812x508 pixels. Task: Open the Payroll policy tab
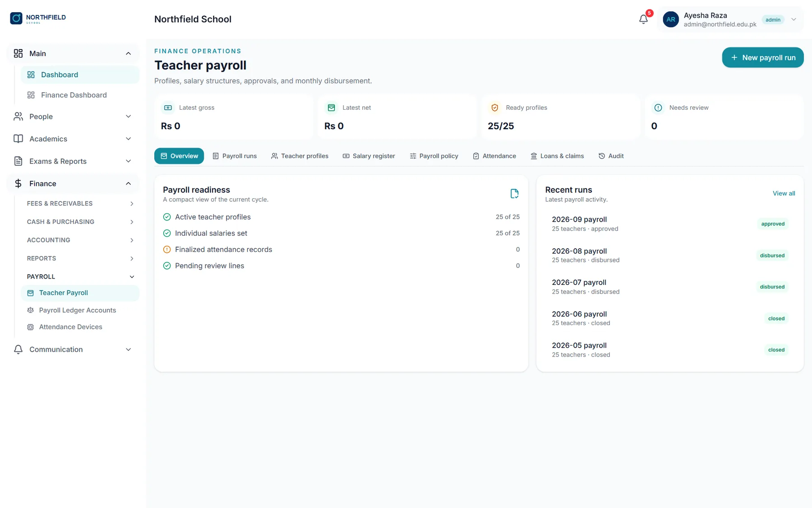[434, 156]
